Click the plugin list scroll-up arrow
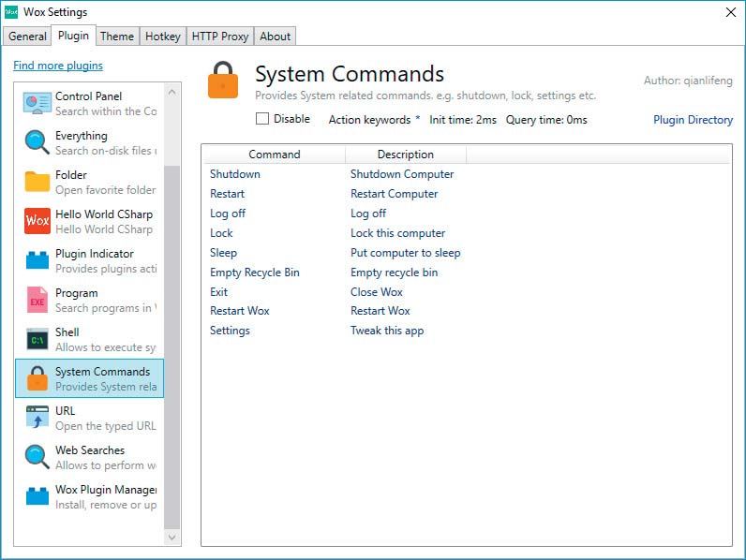This screenshot has height=560, width=746. coord(172,91)
